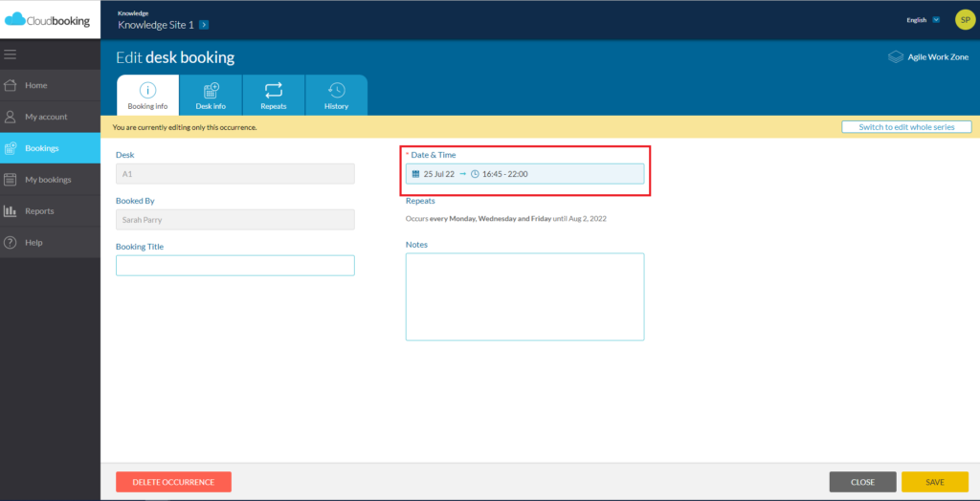
Task: Click the Cloudbooking logo
Action: pos(47,20)
